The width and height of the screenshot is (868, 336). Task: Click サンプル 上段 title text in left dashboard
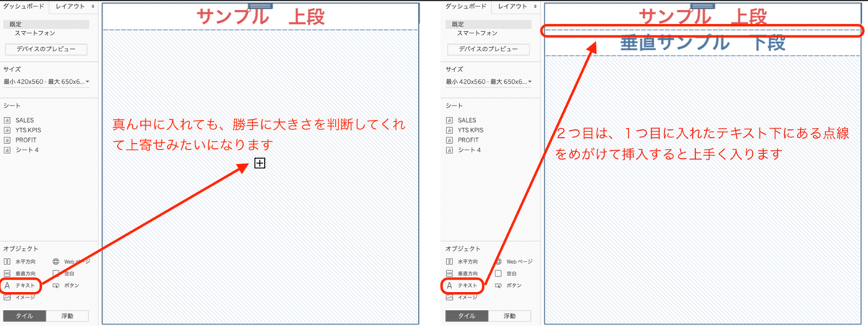tap(261, 17)
